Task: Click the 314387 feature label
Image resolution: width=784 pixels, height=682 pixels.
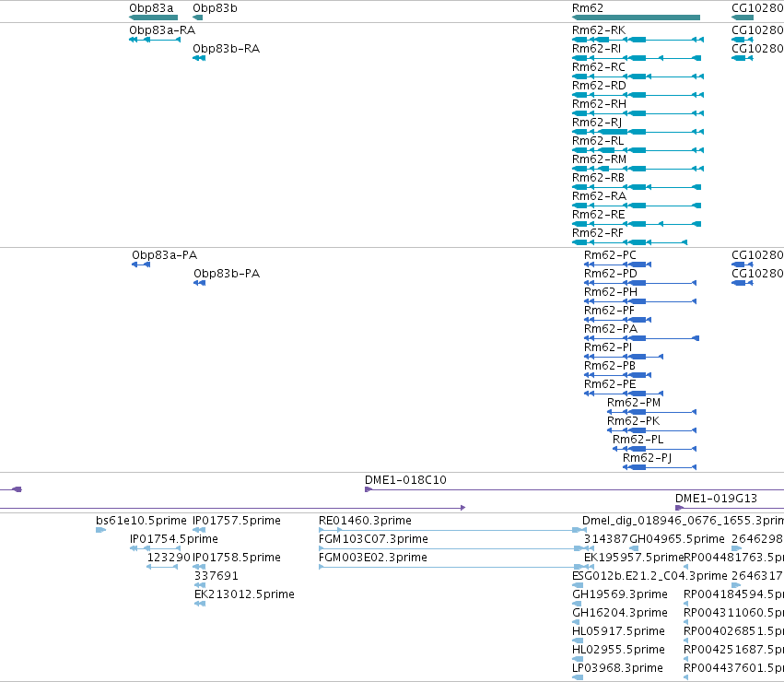Action: pos(605,539)
